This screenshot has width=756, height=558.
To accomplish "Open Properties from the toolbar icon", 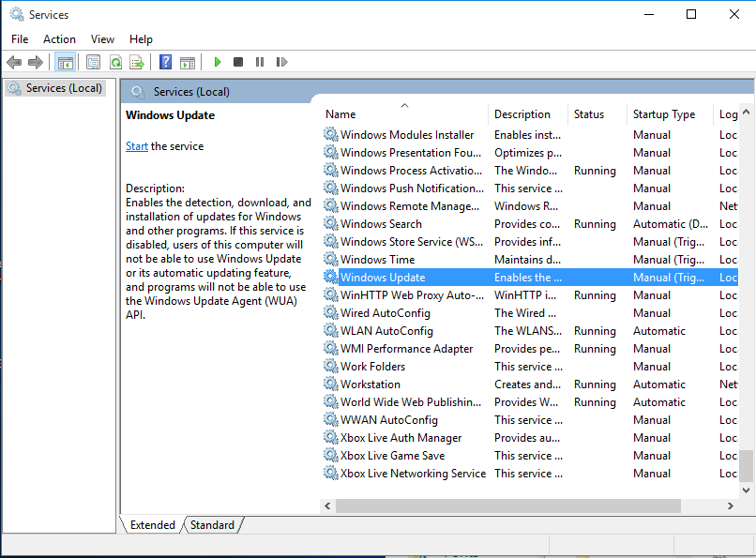I will [93, 62].
